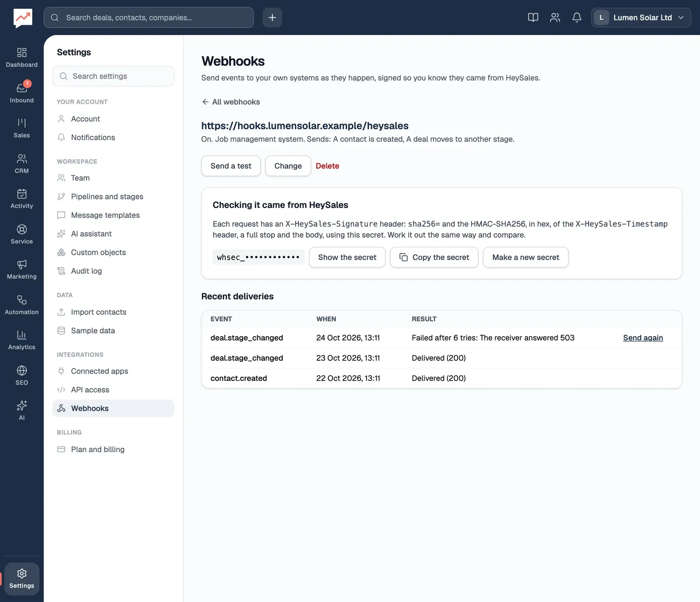Viewport: 700px width, 602px height.
Task: Open API access settings
Action: [x=113, y=390]
